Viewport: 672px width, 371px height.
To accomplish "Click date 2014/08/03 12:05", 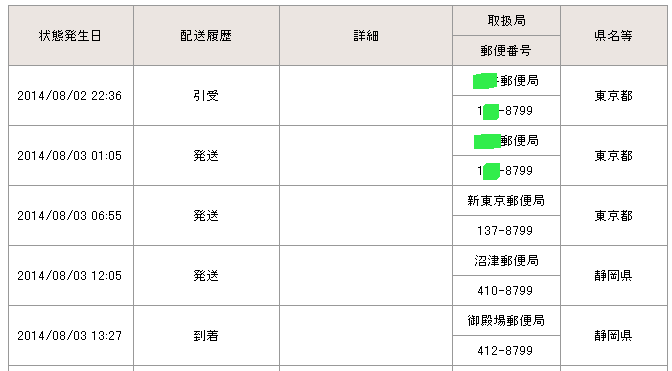I will (x=69, y=275).
